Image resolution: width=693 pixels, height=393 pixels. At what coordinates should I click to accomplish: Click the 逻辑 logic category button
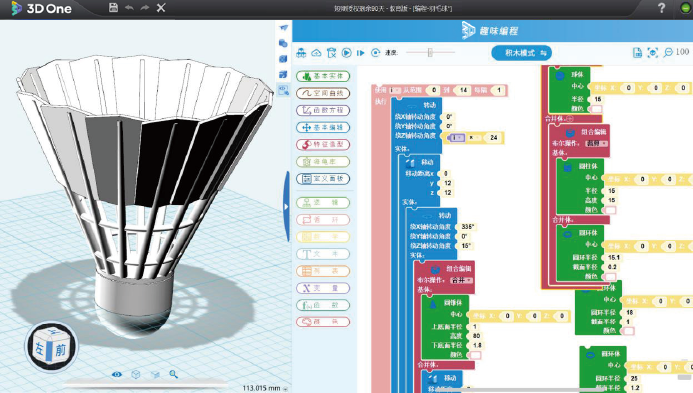pos(323,203)
